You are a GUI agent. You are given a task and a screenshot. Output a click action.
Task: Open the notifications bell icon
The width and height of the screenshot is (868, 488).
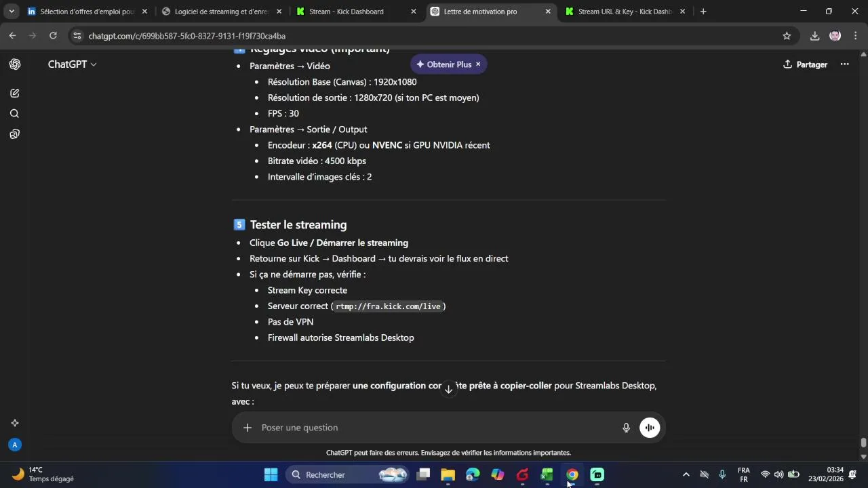point(853,475)
